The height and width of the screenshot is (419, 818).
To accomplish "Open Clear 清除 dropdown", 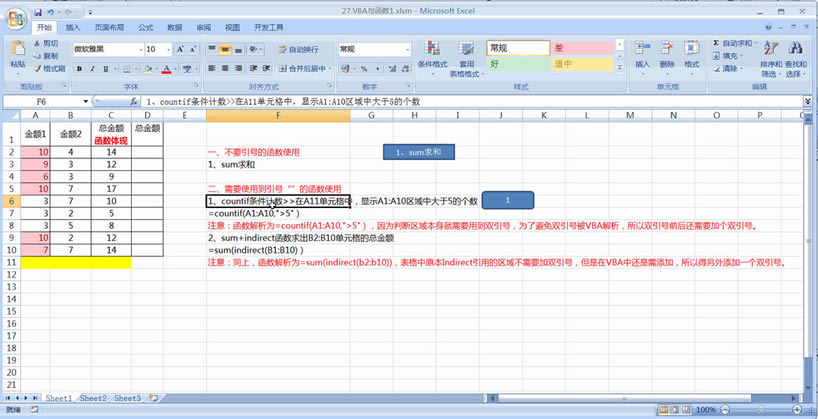I will pos(728,68).
